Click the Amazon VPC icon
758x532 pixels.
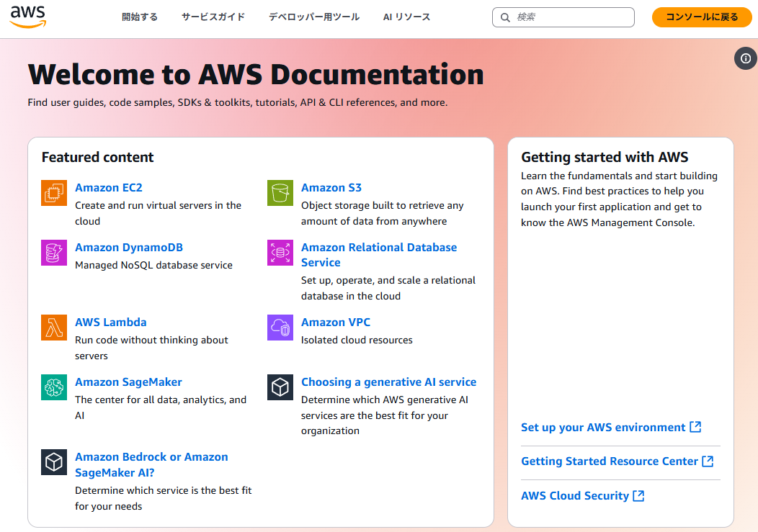click(280, 328)
